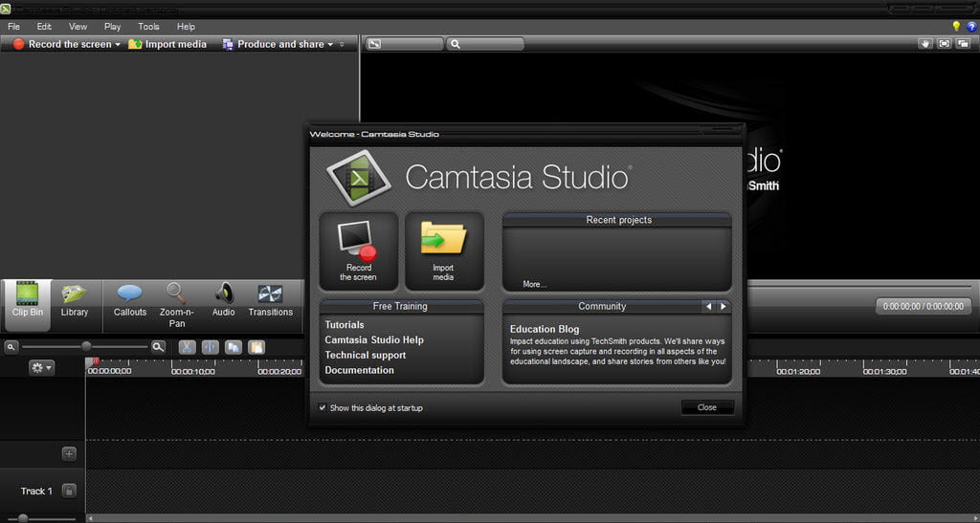Screen dimensions: 980x523
Task: Open the timeline gear options dropdown
Action: click(x=41, y=367)
